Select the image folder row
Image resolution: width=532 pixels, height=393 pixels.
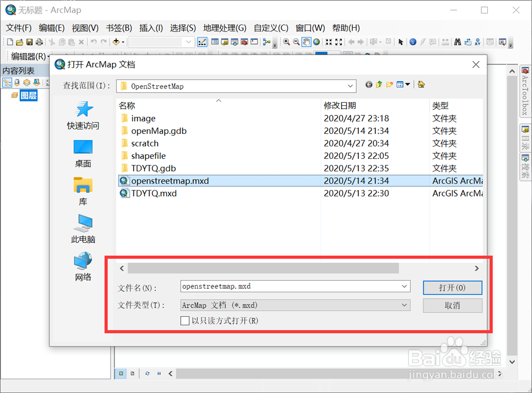(x=300, y=118)
